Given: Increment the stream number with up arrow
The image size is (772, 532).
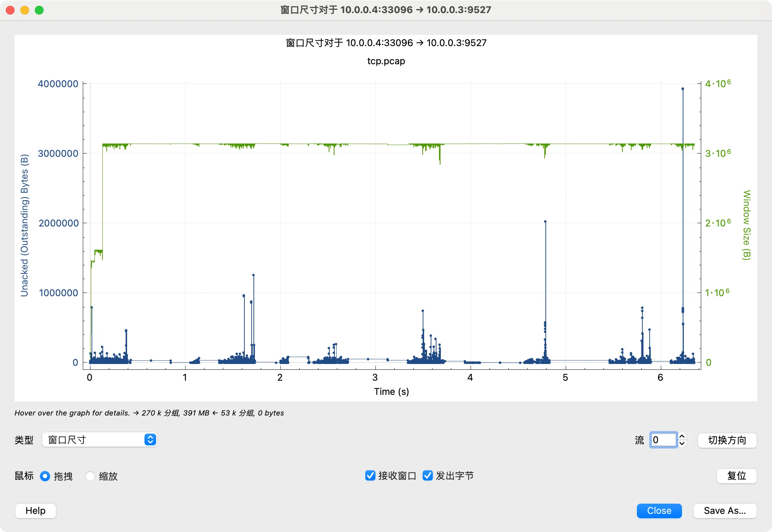Looking at the screenshot, I should tap(682, 437).
